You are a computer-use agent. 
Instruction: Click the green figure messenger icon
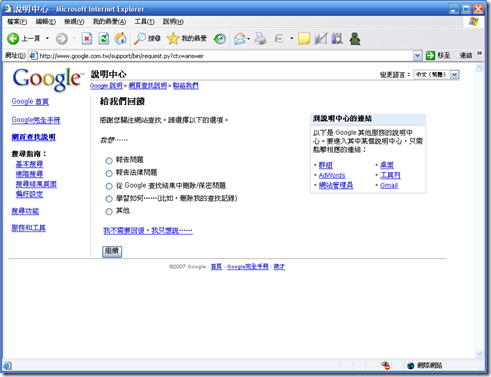pos(355,39)
